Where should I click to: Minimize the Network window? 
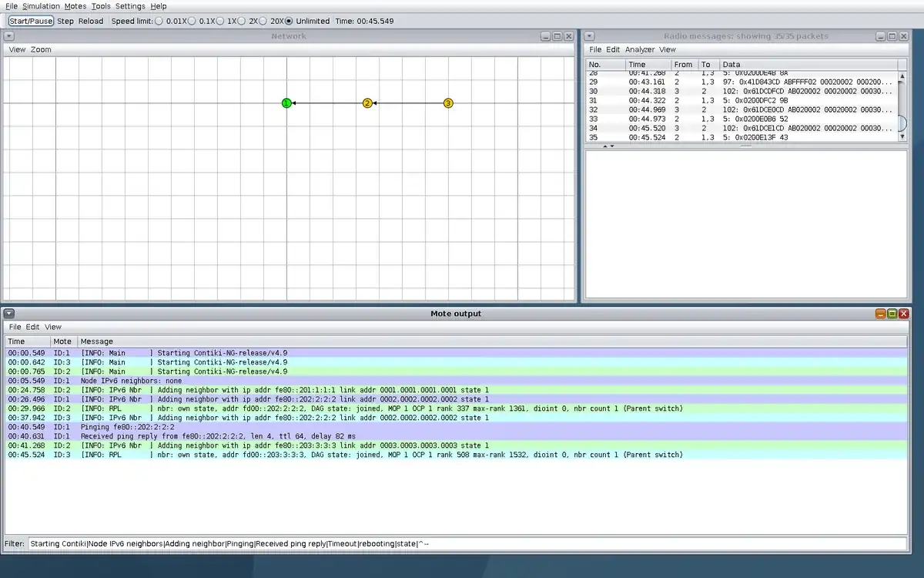[x=546, y=36]
